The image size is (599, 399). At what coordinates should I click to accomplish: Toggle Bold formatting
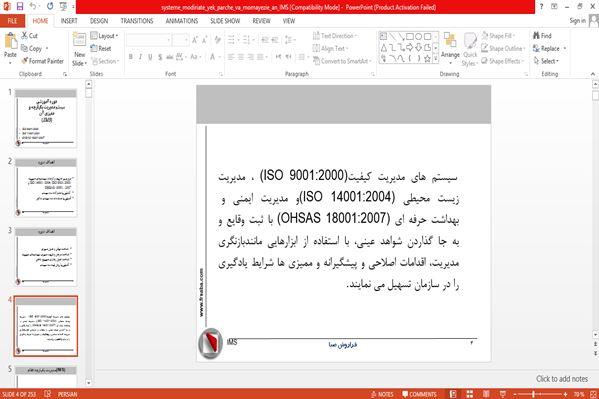click(131, 57)
